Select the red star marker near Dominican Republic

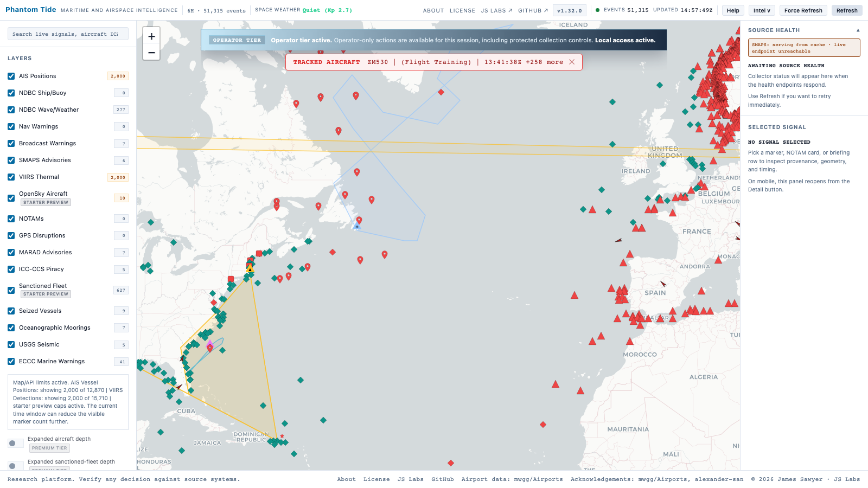point(282,436)
